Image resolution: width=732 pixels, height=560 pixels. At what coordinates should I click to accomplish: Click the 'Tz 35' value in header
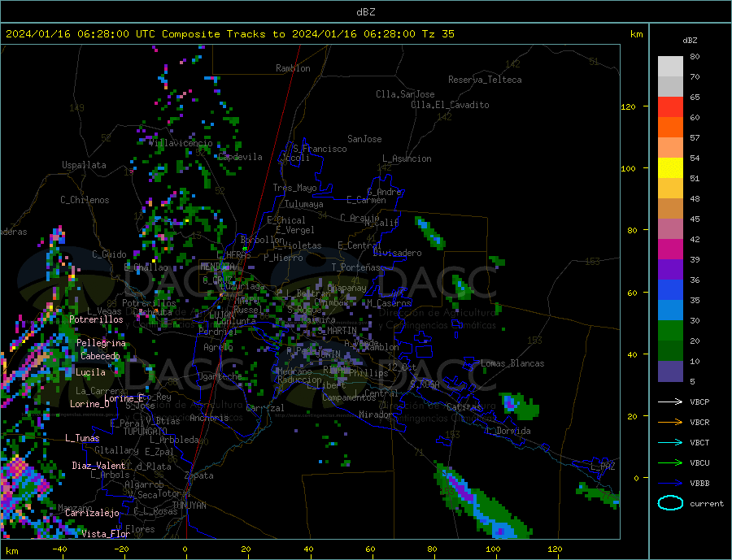point(438,34)
